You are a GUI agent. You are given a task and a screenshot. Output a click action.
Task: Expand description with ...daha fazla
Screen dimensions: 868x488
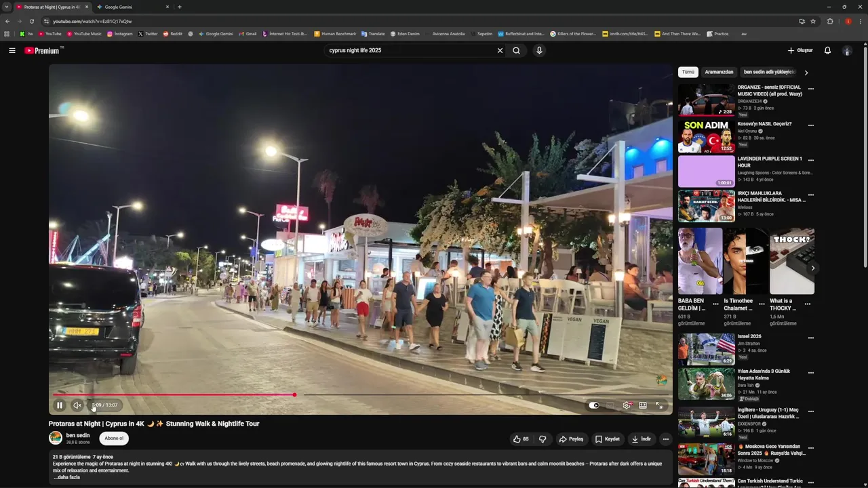67,477
